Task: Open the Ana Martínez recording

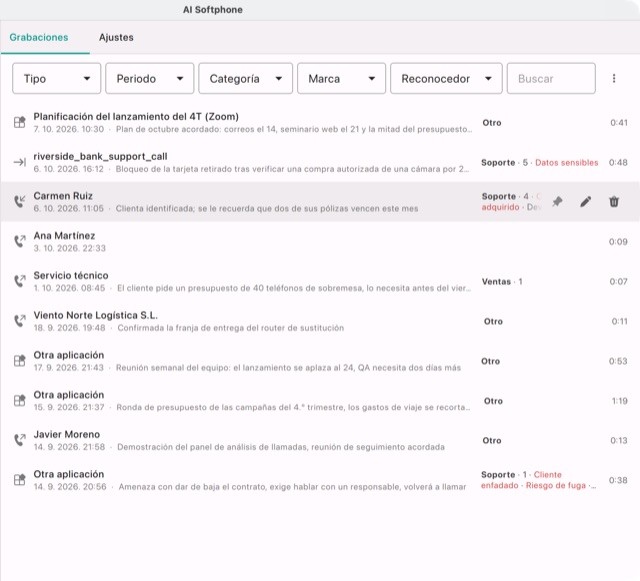Action: tap(320, 242)
